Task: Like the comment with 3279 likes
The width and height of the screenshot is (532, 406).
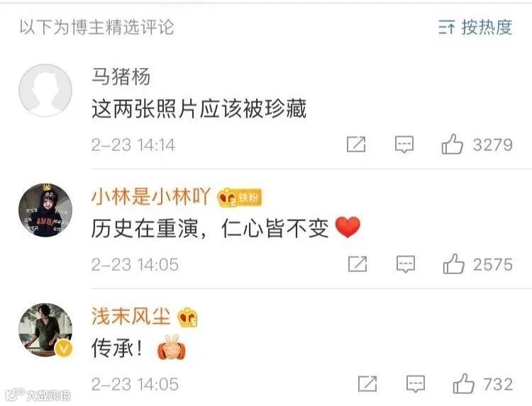Action: pos(477,145)
